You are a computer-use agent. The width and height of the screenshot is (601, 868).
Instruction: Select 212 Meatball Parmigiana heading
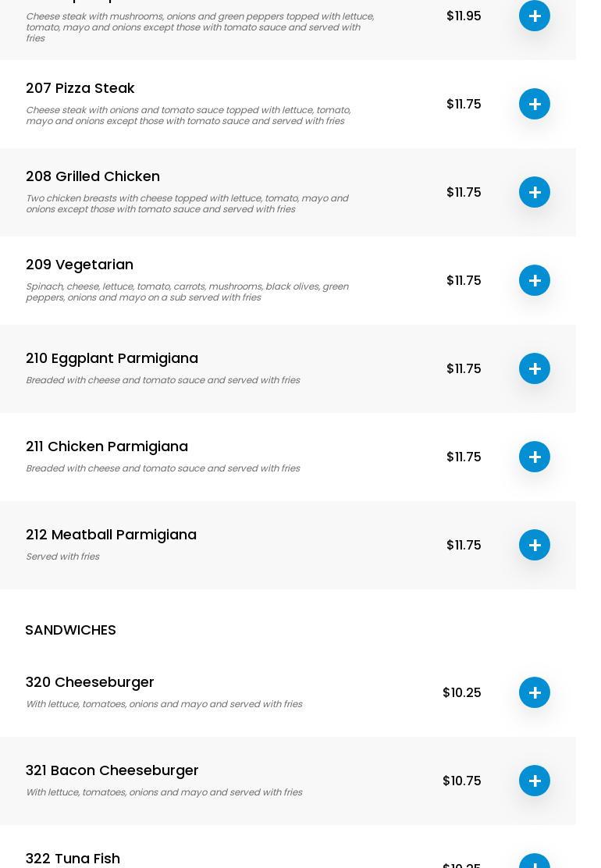(x=111, y=535)
